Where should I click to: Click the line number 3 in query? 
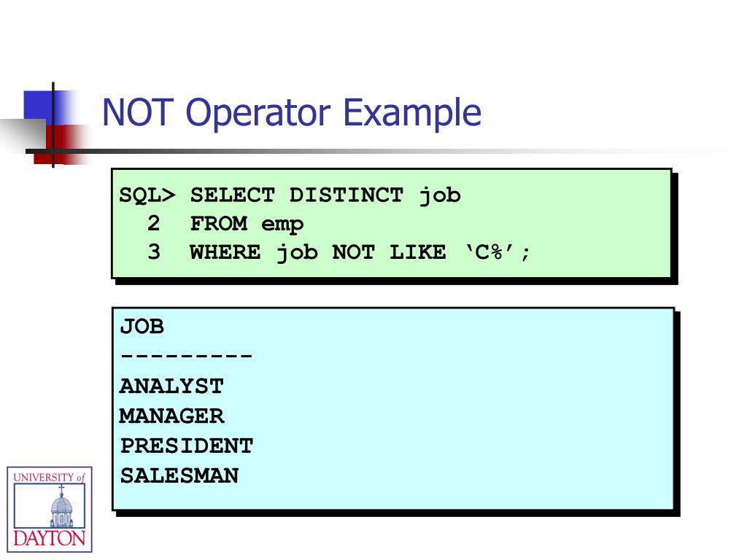(x=154, y=252)
